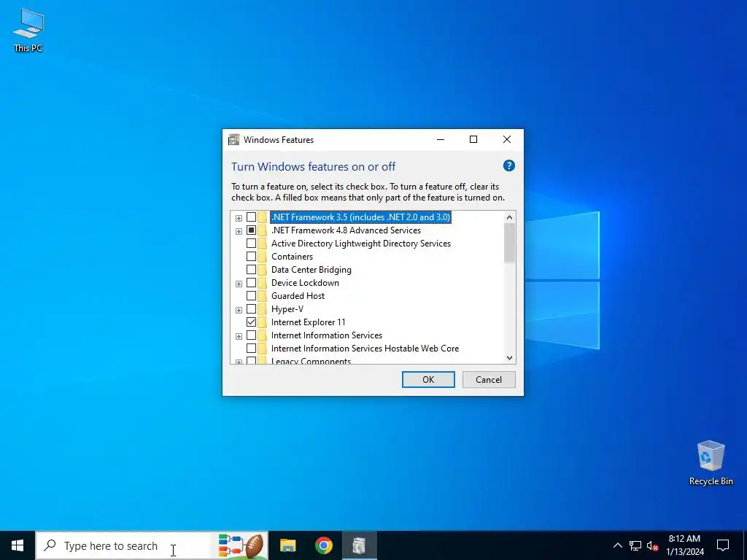This screenshot has height=560, width=747.
Task: Open the notification center icon
Action: point(723,545)
